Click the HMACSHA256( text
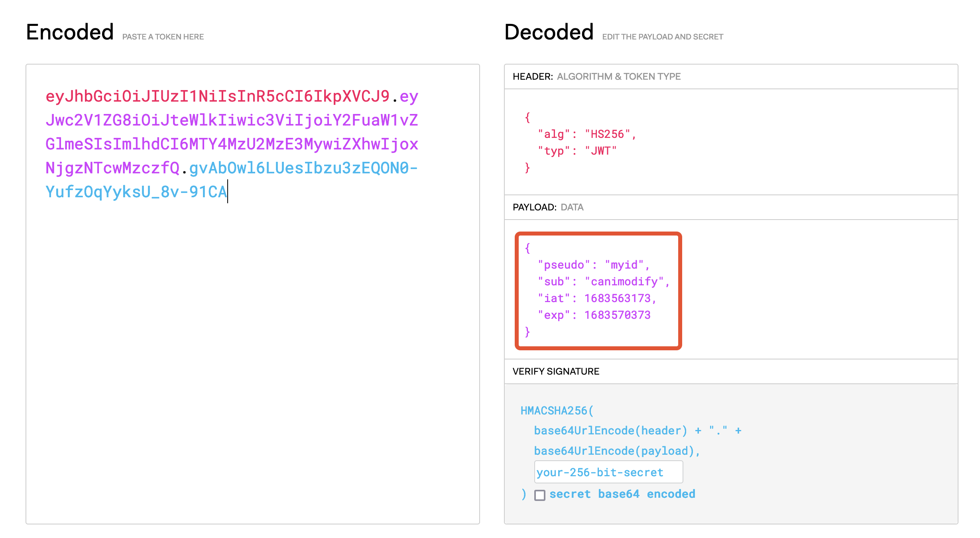Screen dimensions: 980x538 [557, 411]
